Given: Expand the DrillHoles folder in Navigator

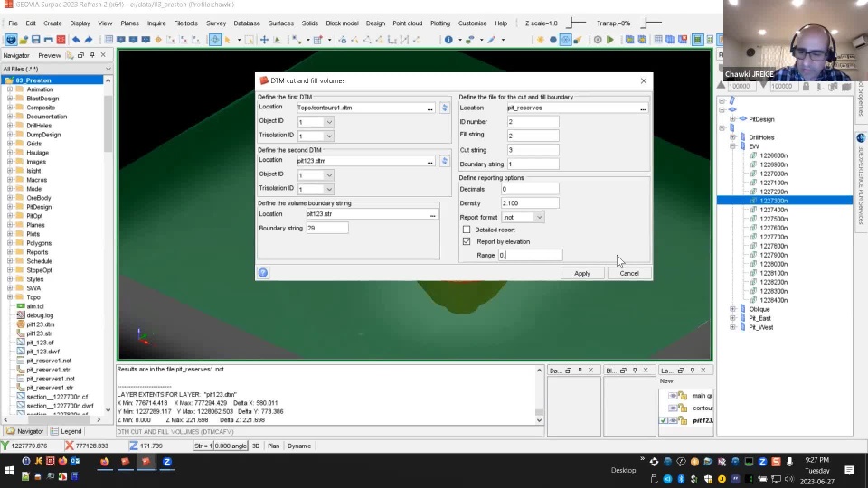Looking at the screenshot, I should (10, 126).
